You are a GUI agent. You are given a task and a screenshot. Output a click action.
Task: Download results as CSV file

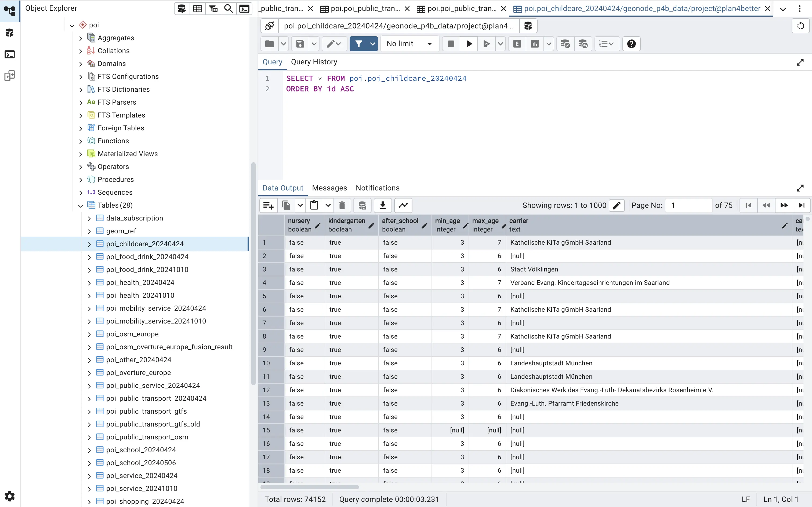(x=383, y=205)
